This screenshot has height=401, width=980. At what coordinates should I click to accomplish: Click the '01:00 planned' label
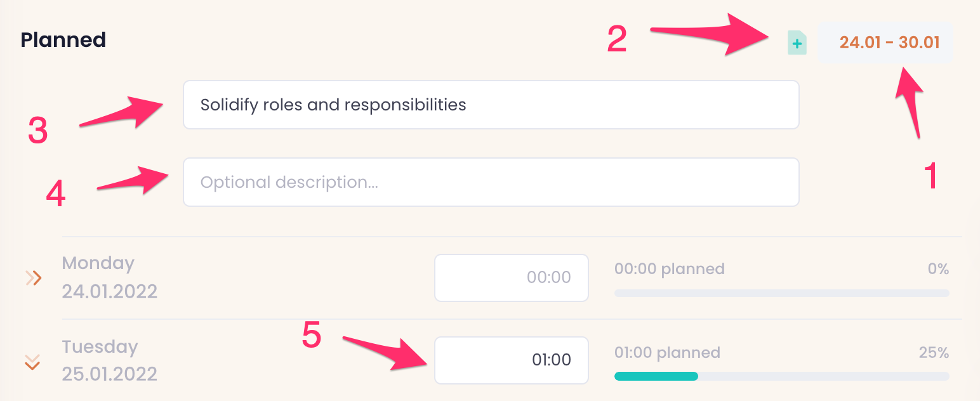point(667,352)
